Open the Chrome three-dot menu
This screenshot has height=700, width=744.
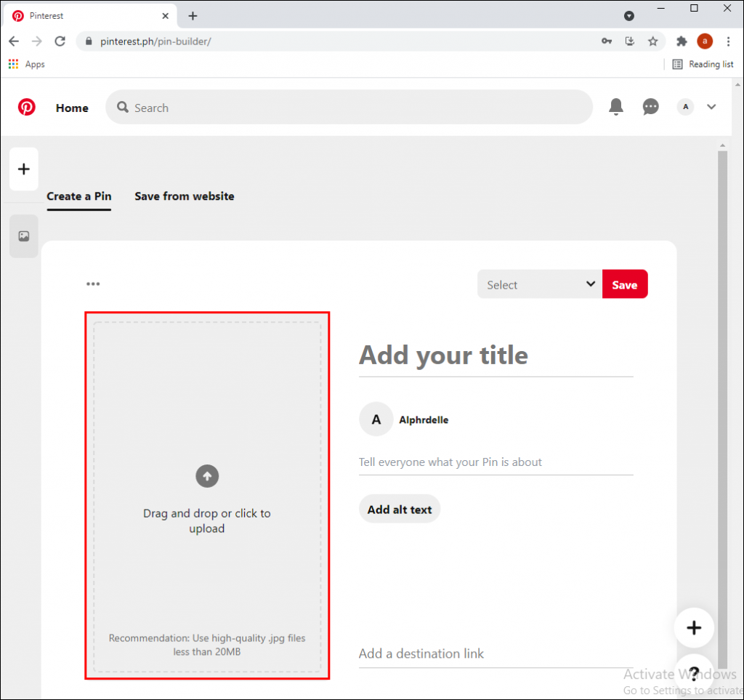[729, 41]
